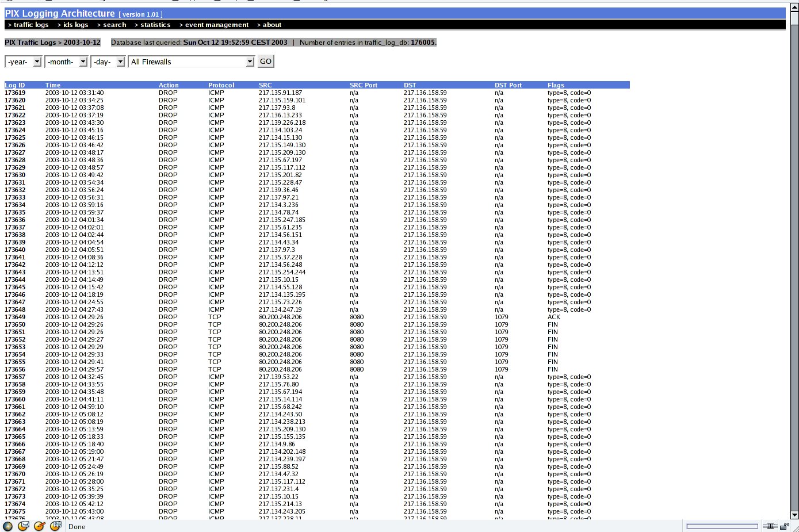Open the -day- dropdown
Screen dimensions: 799x532
point(108,62)
